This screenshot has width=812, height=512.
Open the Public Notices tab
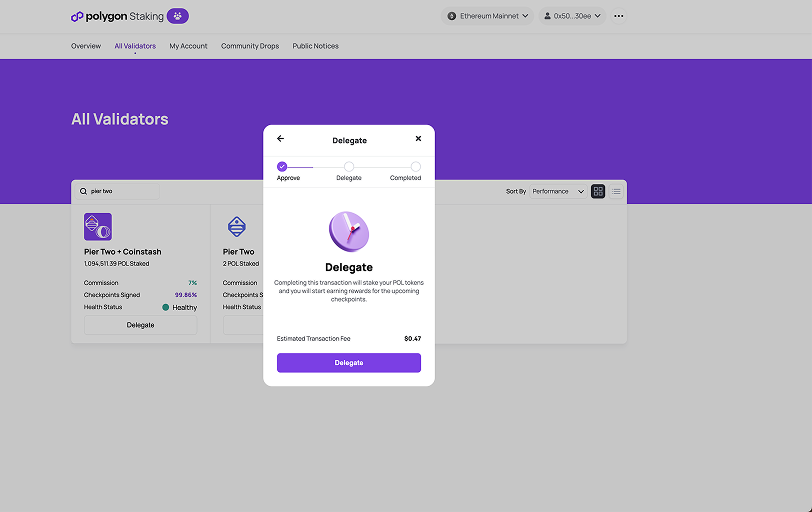click(x=315, y=46)
